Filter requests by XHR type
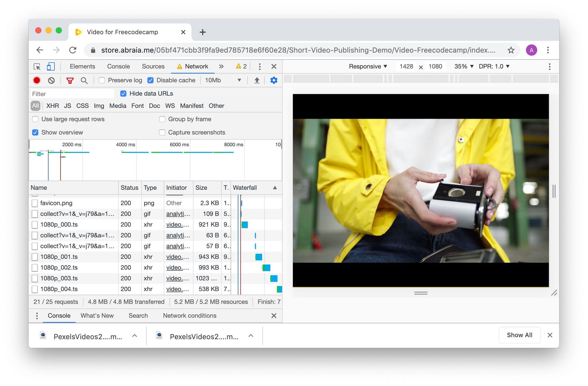Image resolution: width=588 pixels, height=386 pixels. (x=52, y=106)
